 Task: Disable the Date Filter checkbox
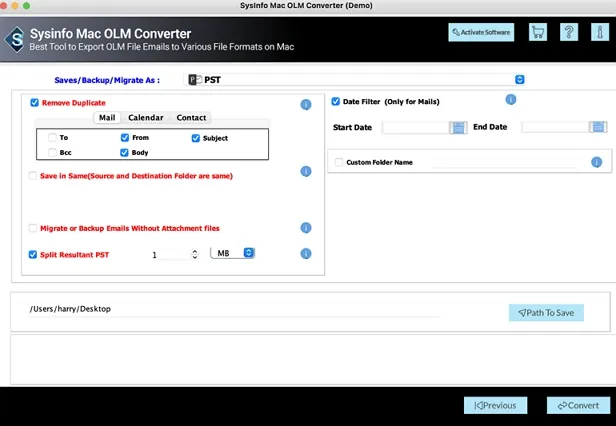pyautogui.click(x=336, y=101)
